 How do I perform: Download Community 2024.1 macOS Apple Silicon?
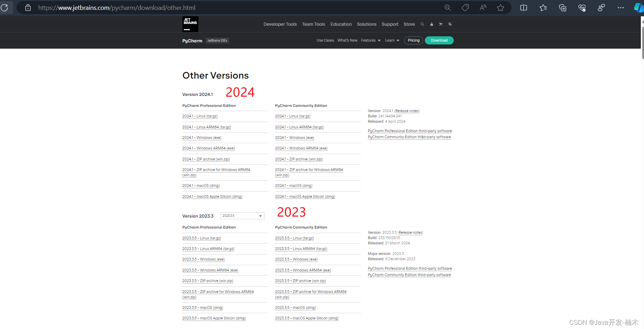[x=305, y=197]
